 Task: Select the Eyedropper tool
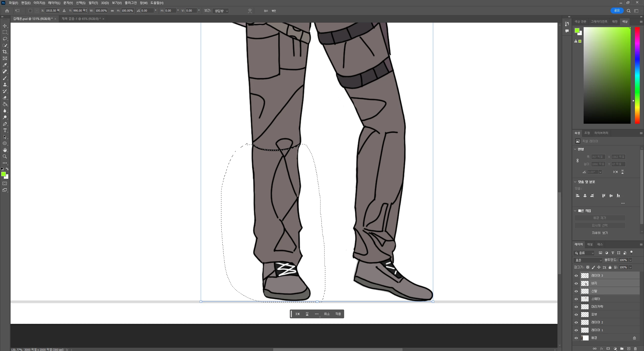[x=5, y=65]
